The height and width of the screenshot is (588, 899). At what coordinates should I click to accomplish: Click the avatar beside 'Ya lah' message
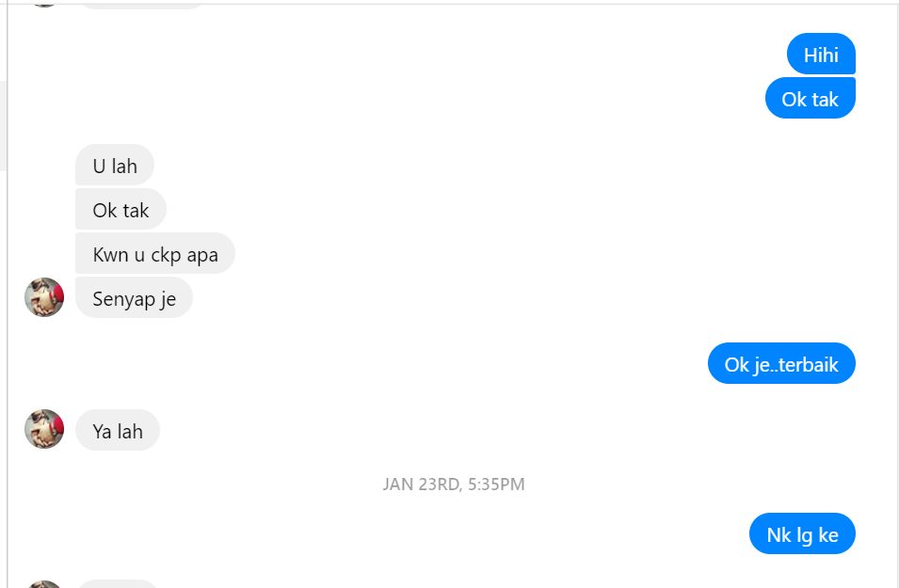click(44, 429)
